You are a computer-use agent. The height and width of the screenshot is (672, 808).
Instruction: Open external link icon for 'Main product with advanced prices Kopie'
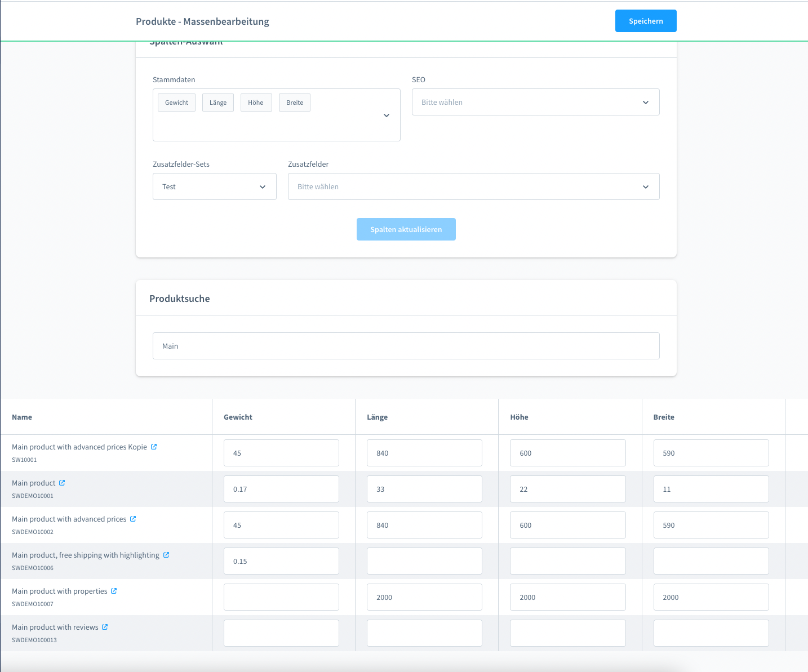154,447
